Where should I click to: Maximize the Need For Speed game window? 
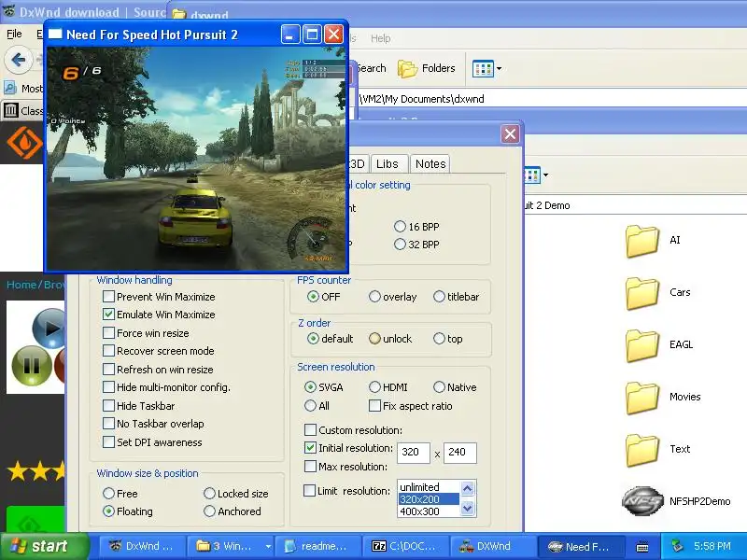[x=312, y=35]
